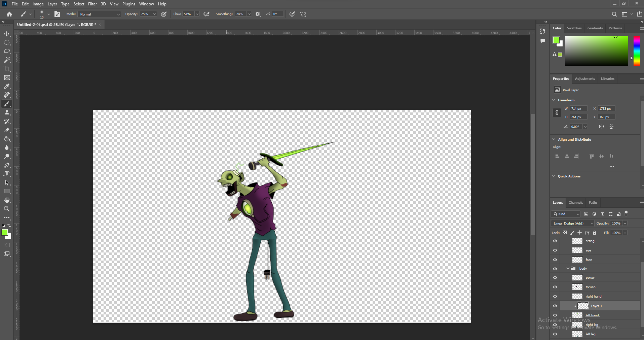Click the W width input field
This screenshot has width=644, height=340.
[x=578, y=108]
